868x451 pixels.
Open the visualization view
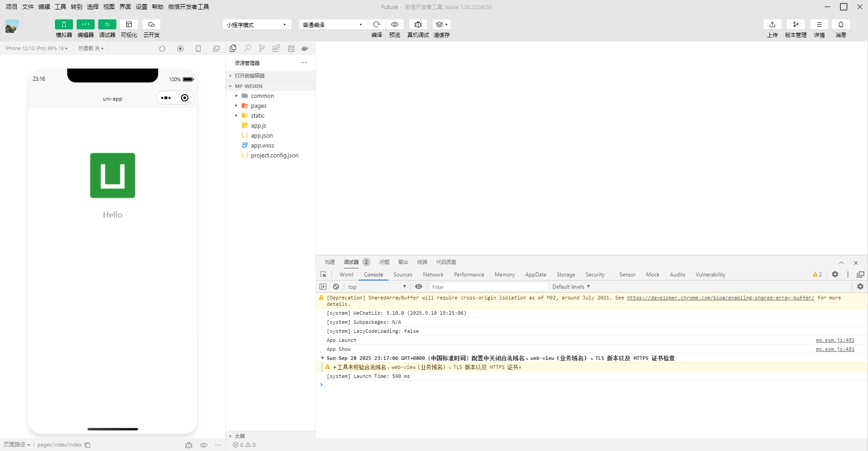click(x=129, y=24)
